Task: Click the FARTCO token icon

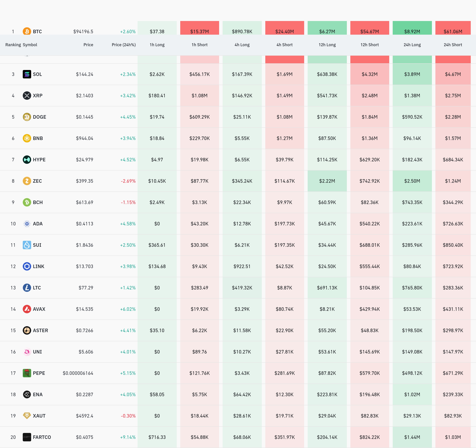Action: tap(27, 437)
